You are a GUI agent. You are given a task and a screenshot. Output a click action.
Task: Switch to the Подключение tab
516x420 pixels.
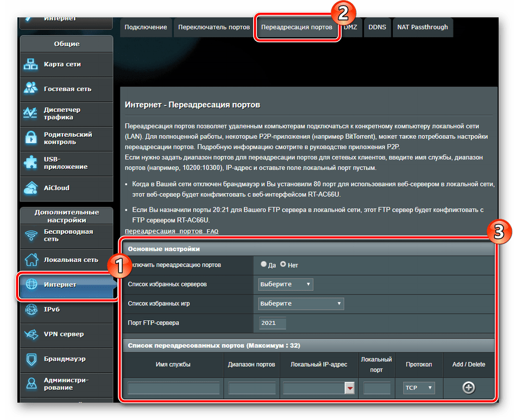[x=146, y=27]
